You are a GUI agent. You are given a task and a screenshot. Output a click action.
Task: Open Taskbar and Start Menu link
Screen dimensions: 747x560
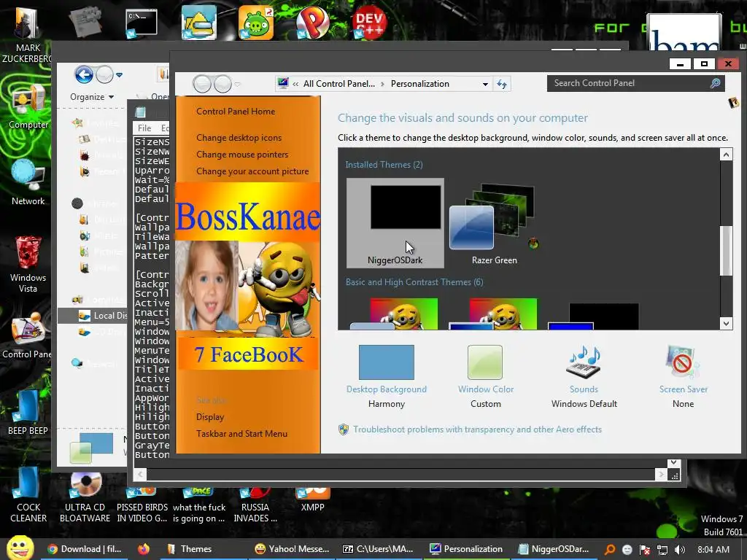point(241,434)
